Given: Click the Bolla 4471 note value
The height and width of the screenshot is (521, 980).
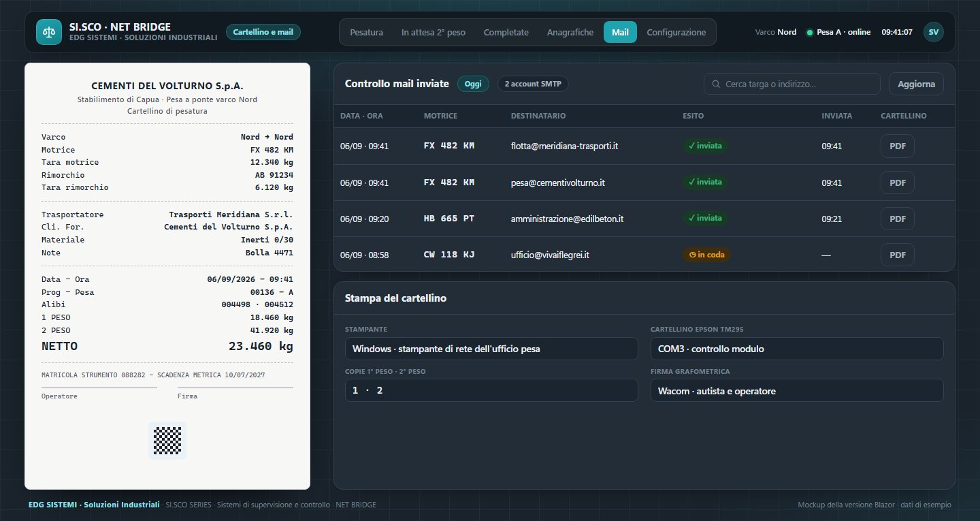Looking at the screenshot, I should point(269,253).
